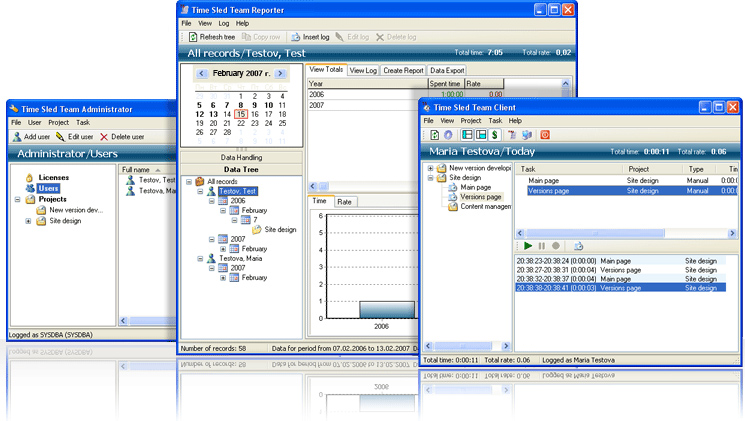Click Edit user in Team Administrator toolbar
This screenshot has height=421, width=745.
point(75,137)
